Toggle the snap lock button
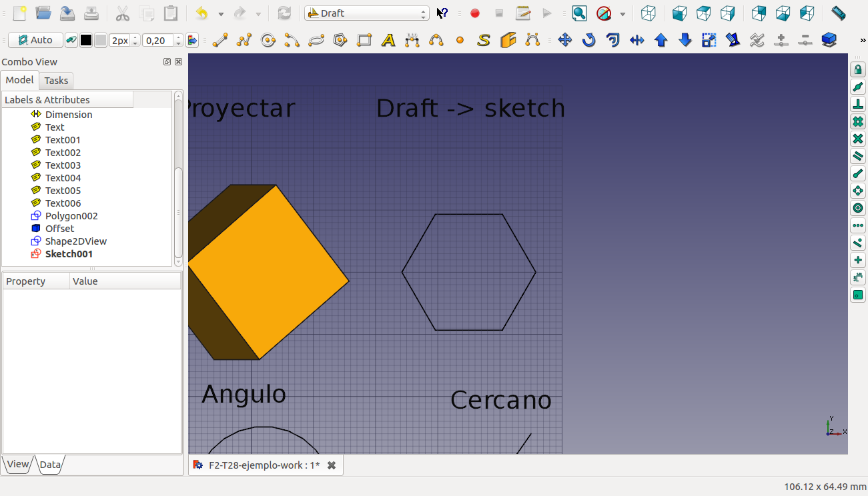The image size is (868, 496). tap(858, 69)
